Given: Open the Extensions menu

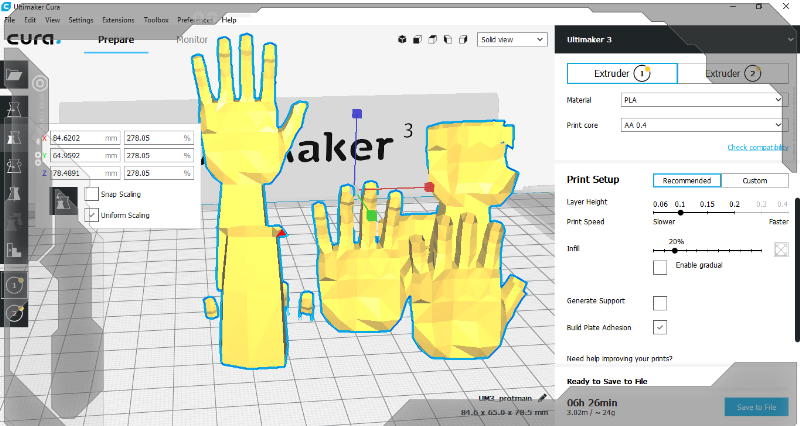Looking at the screenshot, I should pos(118,20).
